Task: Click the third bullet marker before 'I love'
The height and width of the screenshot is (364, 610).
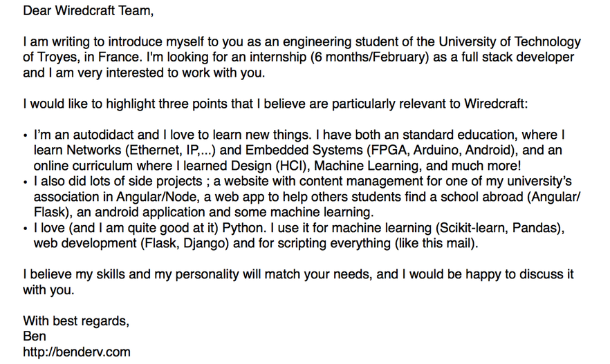Action: (26, 229)
